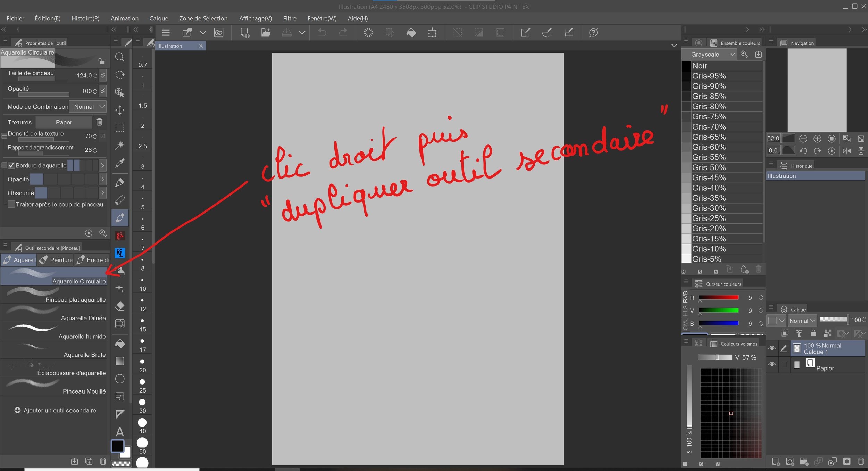Switch to the Peinture sub tool tab
868x471 pixels.
(56, 260)
